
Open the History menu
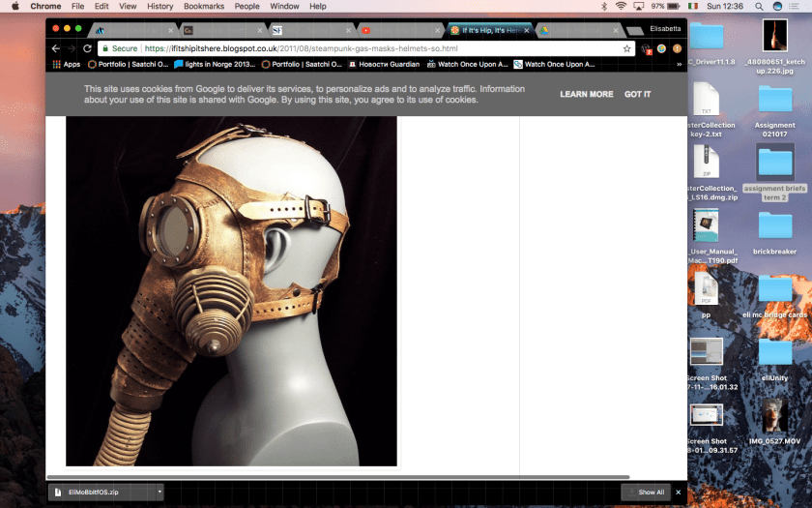[x=160, y=6]
